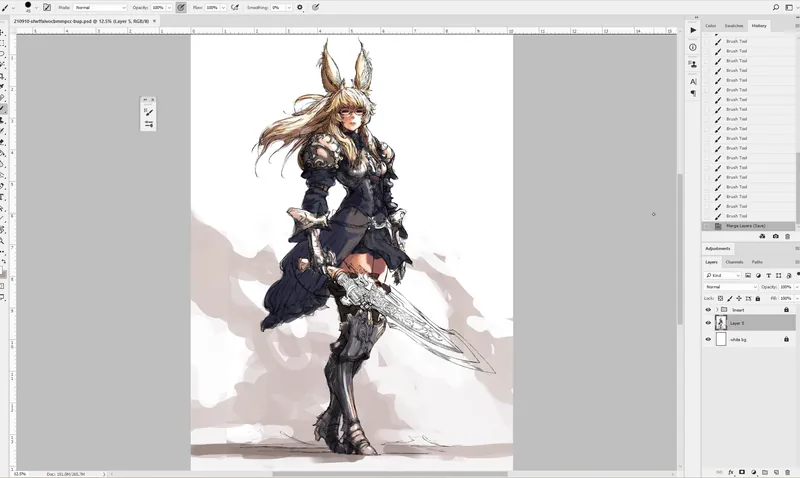Select the Lasso tool

(3, 54)
